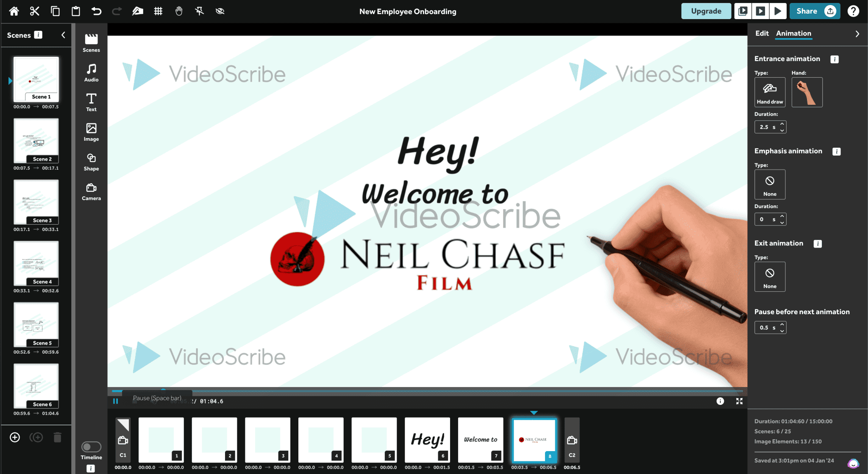The width and height of the screenshot is (868, 474).
Task: Click the pin icon in top toolbar
Action: click(x=199, y=11)
